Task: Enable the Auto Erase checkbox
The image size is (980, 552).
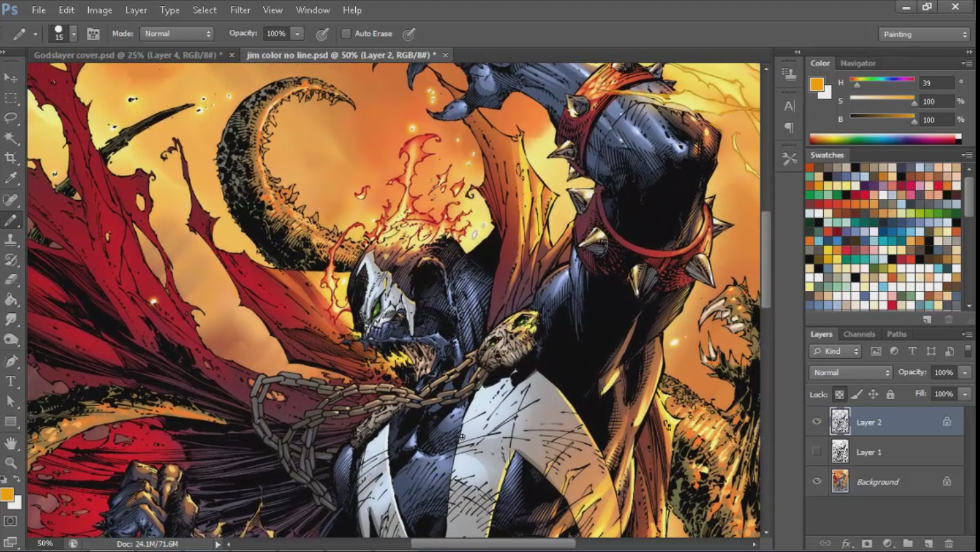Action: tap(346, 34)
